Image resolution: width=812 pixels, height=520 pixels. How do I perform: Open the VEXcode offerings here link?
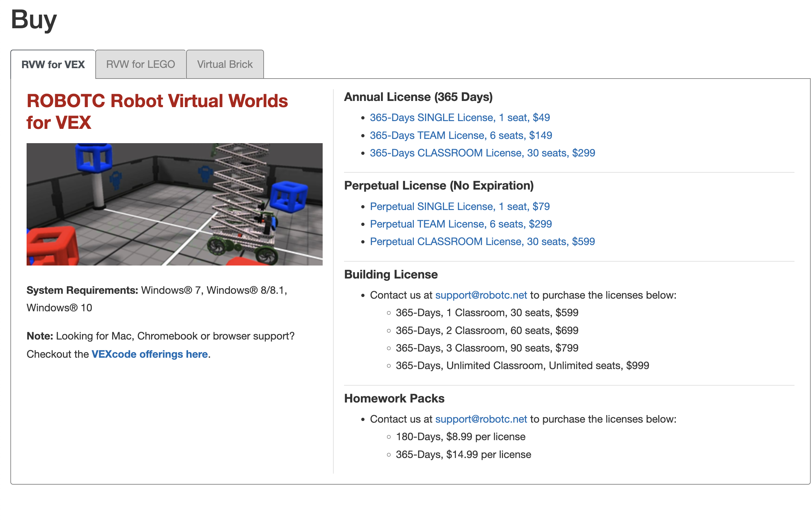pyautogui.click(x=149, y=354)
